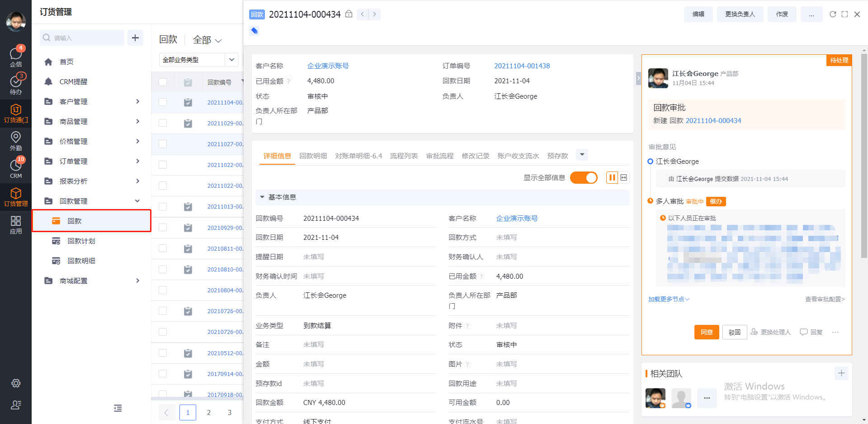Image resolution: width=868 pixels, height=424 pixels.
Task: Switch to the 流程列表 tab
Action: click(x=404, y=156)
